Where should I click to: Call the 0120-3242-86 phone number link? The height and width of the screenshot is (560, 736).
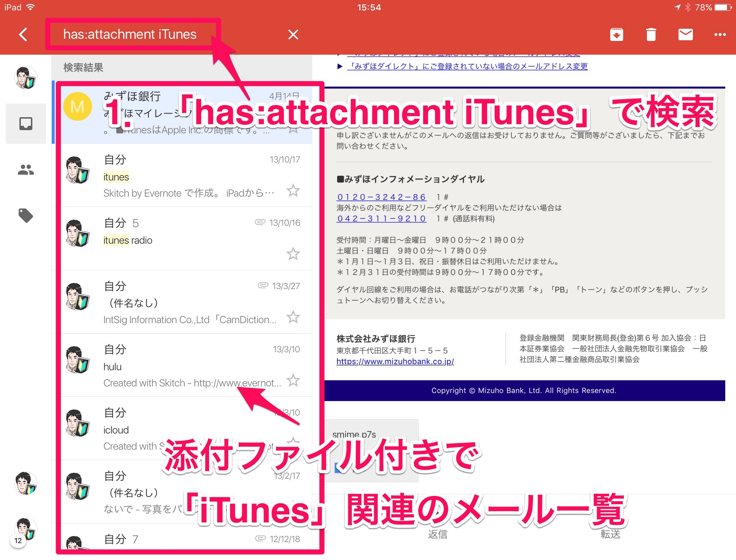click(381, 197)
